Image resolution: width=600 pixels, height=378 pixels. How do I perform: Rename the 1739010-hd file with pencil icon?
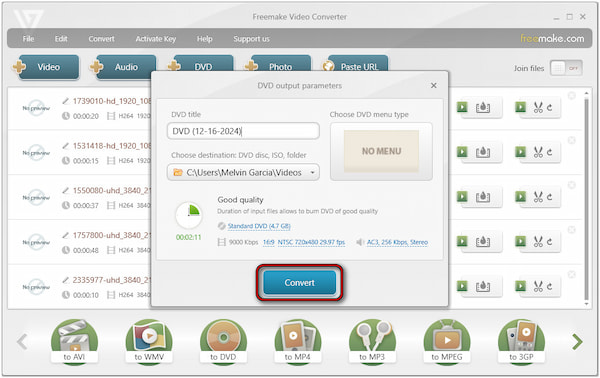click(65, 101)
